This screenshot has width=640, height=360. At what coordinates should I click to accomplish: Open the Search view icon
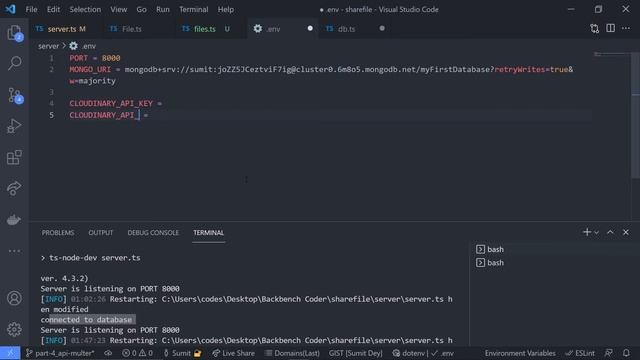tap(14, 63)
